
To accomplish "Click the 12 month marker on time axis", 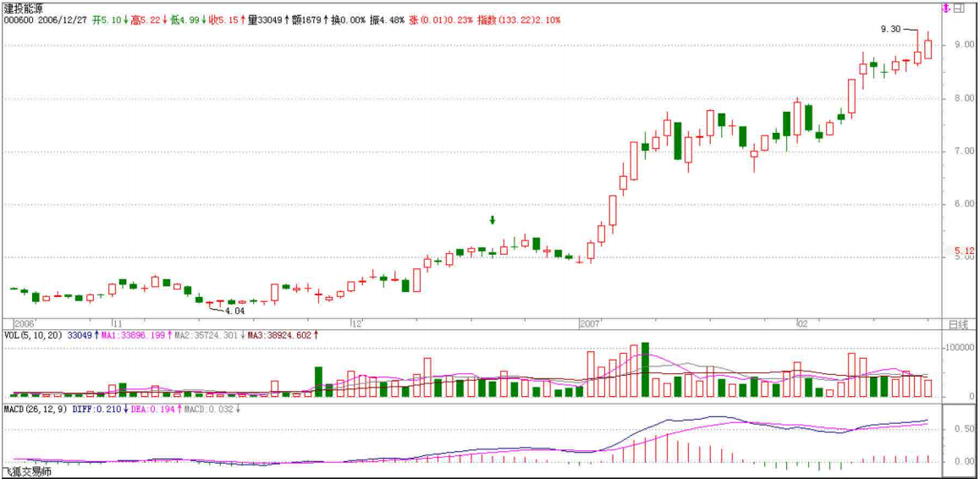I will (356, 324).
